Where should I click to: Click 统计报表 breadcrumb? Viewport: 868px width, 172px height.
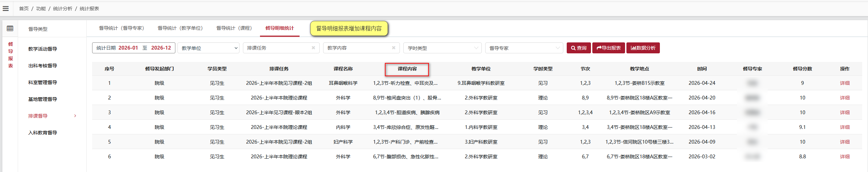pyautogui.click(x=89, y=9)
